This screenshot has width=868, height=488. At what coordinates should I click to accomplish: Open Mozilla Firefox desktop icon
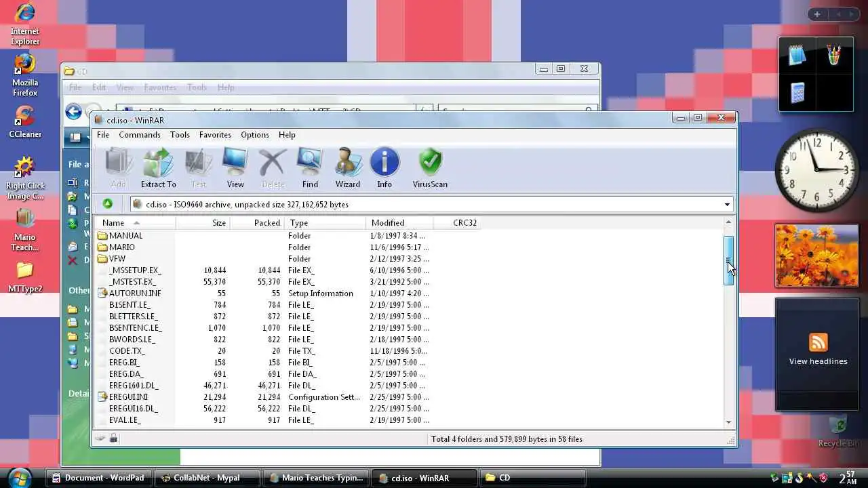[x=24, y=75]
